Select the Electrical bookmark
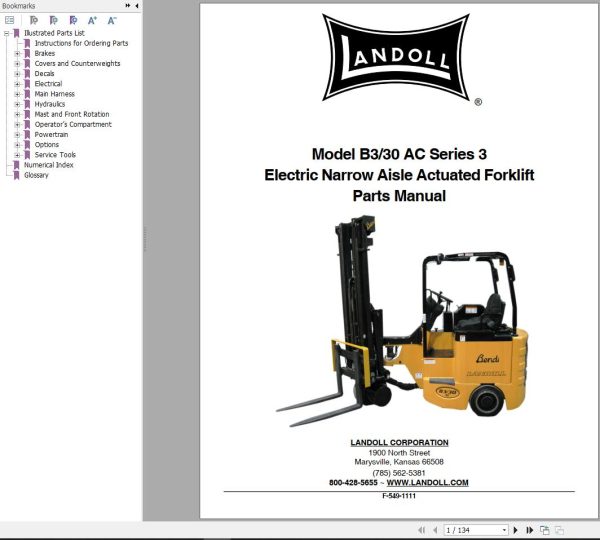 tap(48, 84)
